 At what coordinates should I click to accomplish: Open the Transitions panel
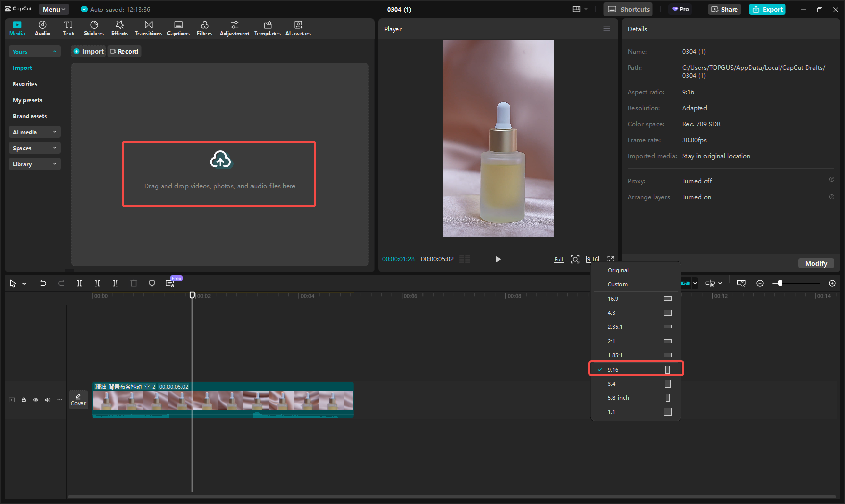(148, 28)
